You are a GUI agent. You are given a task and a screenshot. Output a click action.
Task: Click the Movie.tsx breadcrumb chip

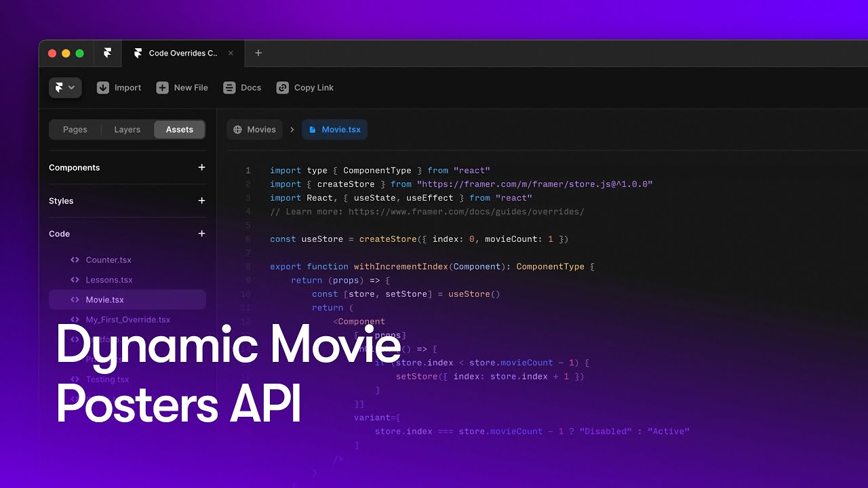(x=334, y=129)
